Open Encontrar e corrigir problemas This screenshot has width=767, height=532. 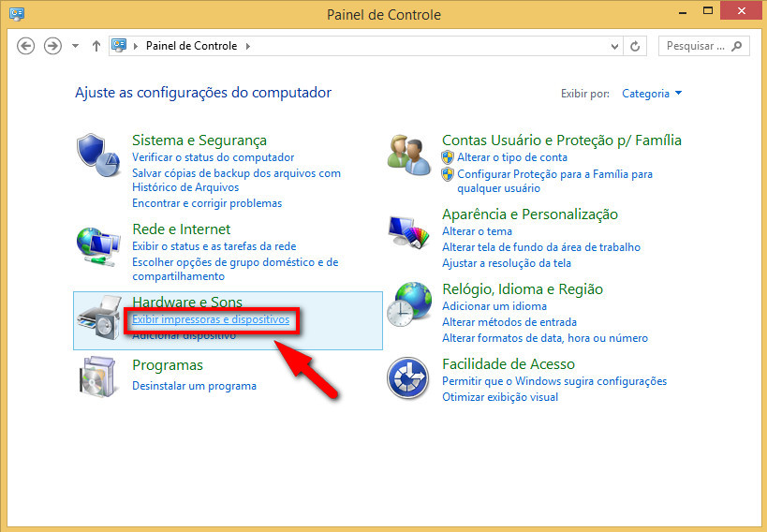[207, 203]
